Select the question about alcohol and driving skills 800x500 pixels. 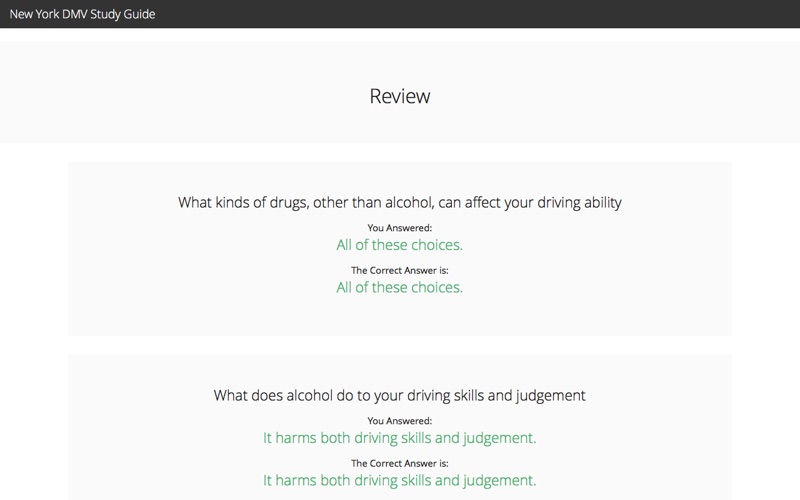399,395
